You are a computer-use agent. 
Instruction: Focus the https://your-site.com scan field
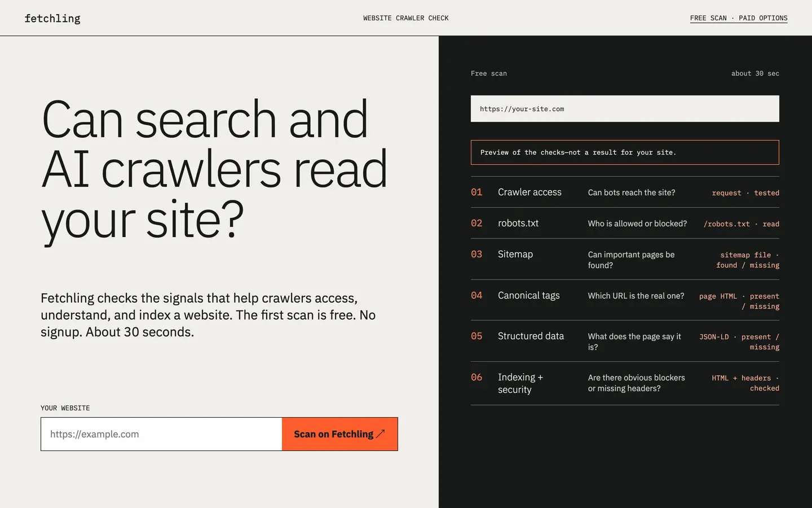[x=625, y=109]
